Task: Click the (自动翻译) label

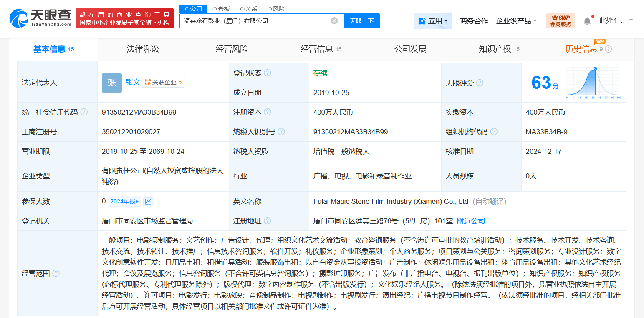Action: [x=490, y=201]
